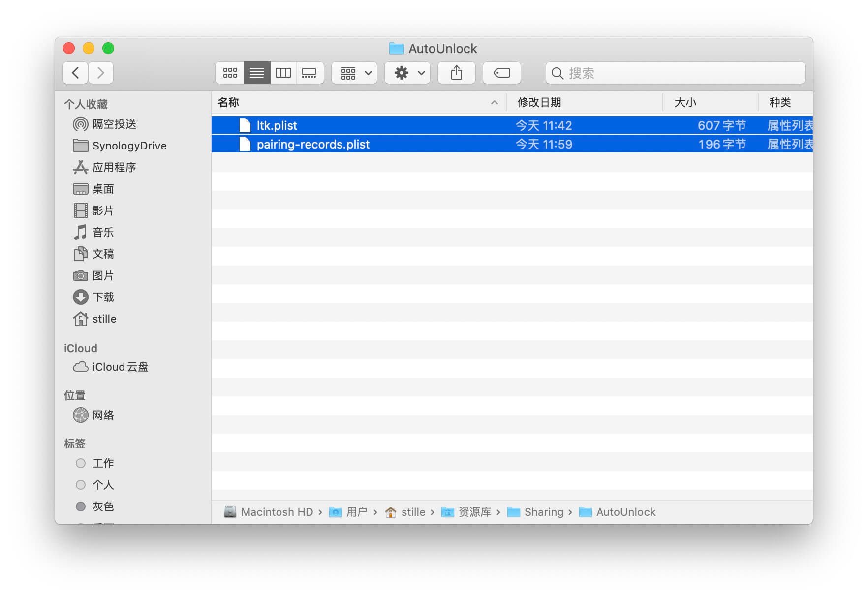Click the AutoUnlock title folder icon
868x597 pixels.
[396, 48]
